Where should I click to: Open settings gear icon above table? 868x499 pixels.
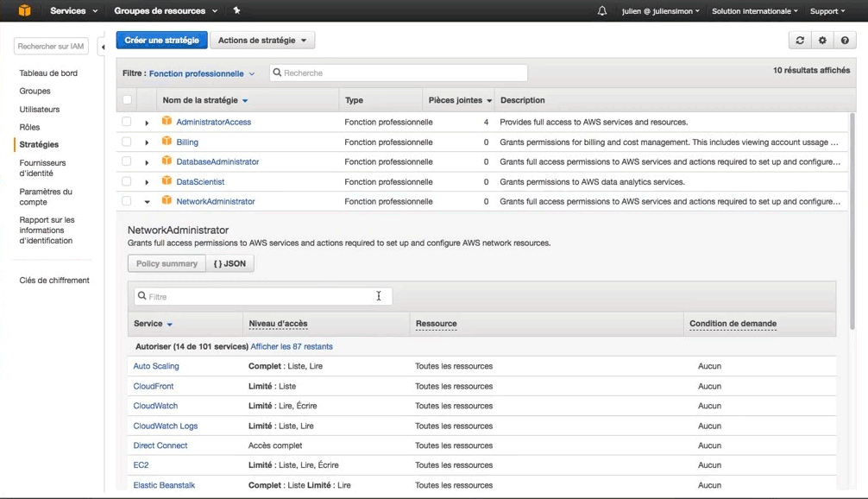[822, 41]
